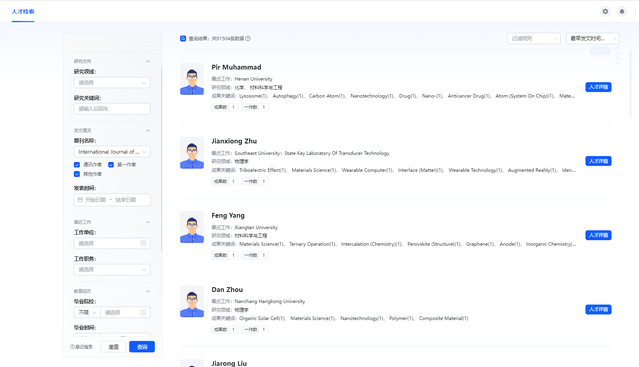
Task: Click the 毕业院校 请选择 field
Action: [x=125, y=312]
